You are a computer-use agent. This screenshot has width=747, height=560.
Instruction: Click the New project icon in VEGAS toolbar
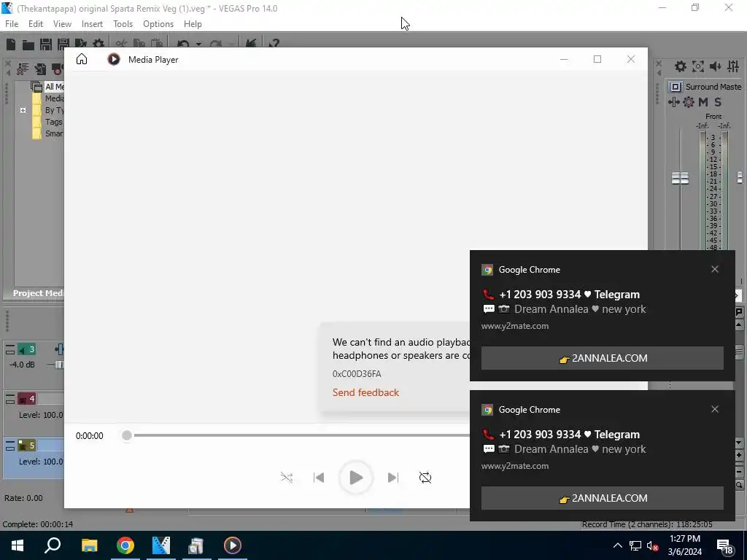click(11, 44)
